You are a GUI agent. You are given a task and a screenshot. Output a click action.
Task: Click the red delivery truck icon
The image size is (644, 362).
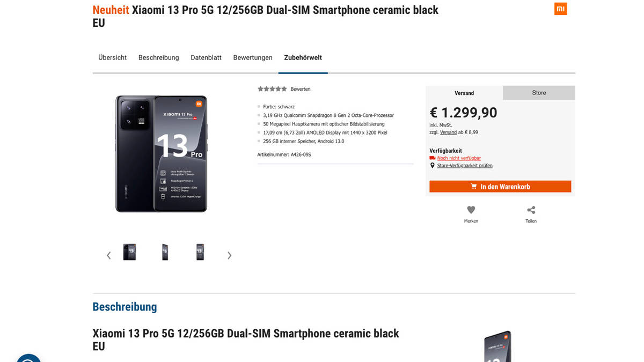pyautogui.click(x=433, y=158)
